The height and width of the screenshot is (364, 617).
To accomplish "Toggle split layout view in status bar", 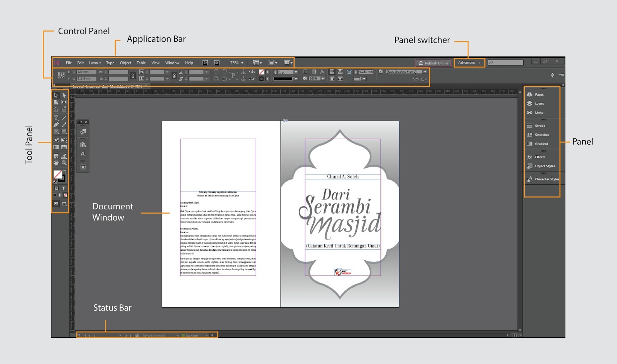I will point(514,335).
